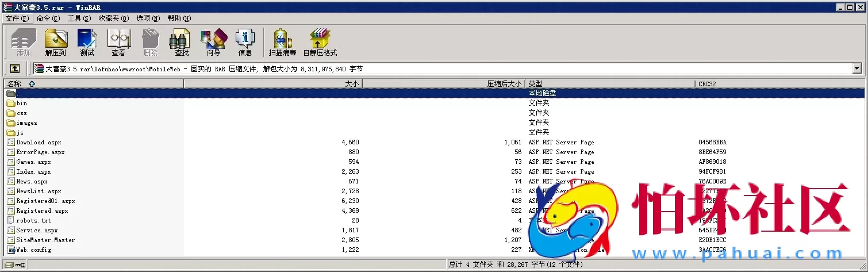This screenshot has height=272, width=868.
Task: Click the Info (信息) toolbar icon
Action: (245, 42)
